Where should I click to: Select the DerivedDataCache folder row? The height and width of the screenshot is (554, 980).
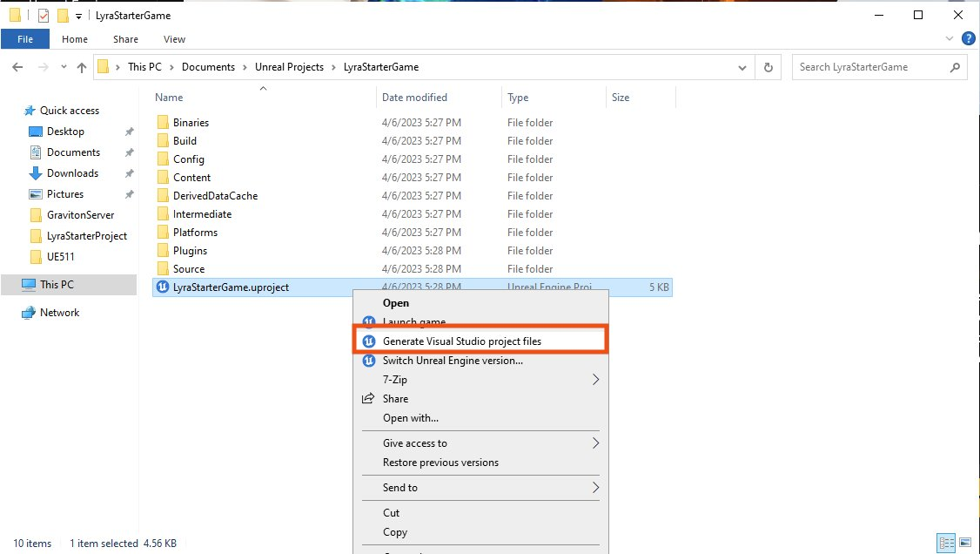point(413,196)
